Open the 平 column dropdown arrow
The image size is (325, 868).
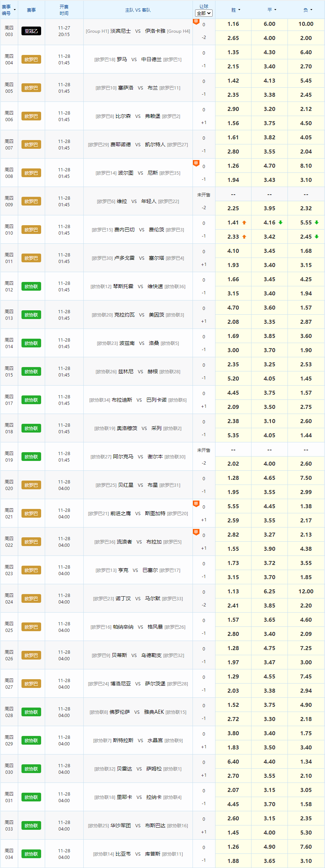coord(275,10)
